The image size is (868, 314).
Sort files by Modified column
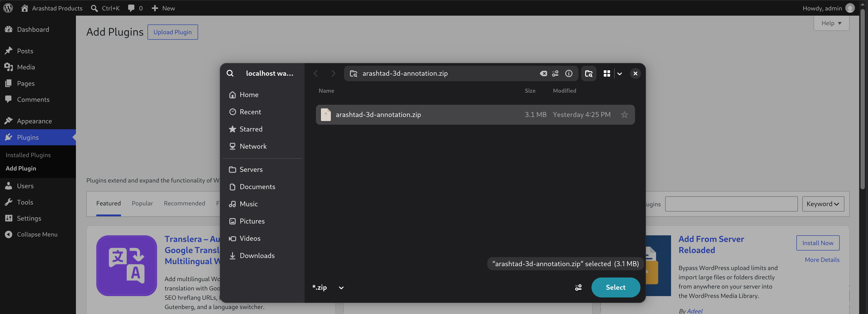564,91
